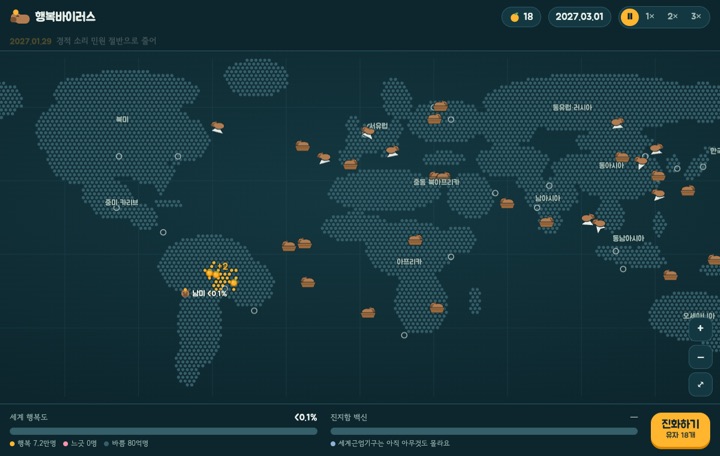Screen dimensions: 720x456
Task: Click the circle marker directly below 북미 label
Action: (119, 156)
